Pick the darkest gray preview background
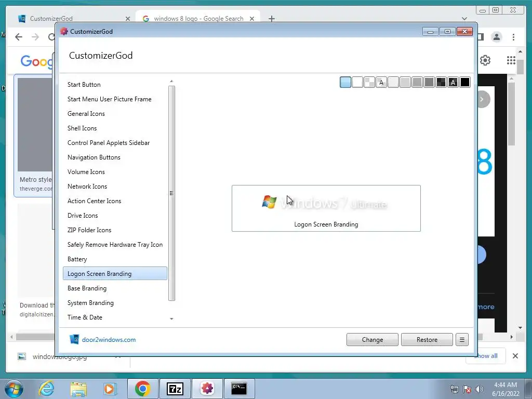532x399 pixels. coord(429,82)
